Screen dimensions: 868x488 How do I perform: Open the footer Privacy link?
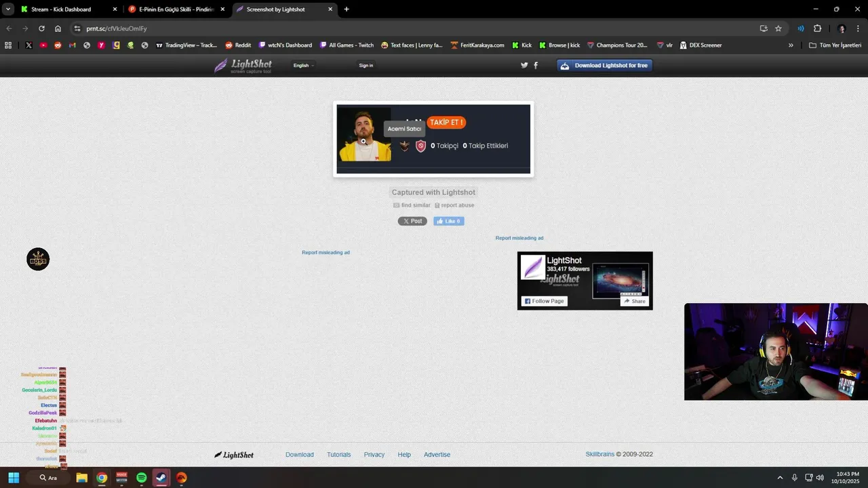(374, 455)
